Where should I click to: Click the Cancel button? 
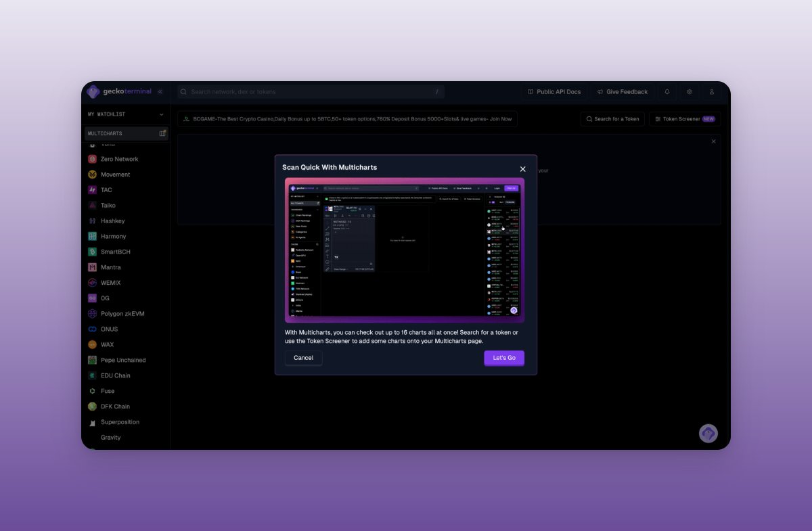click(x=303, y=358)
